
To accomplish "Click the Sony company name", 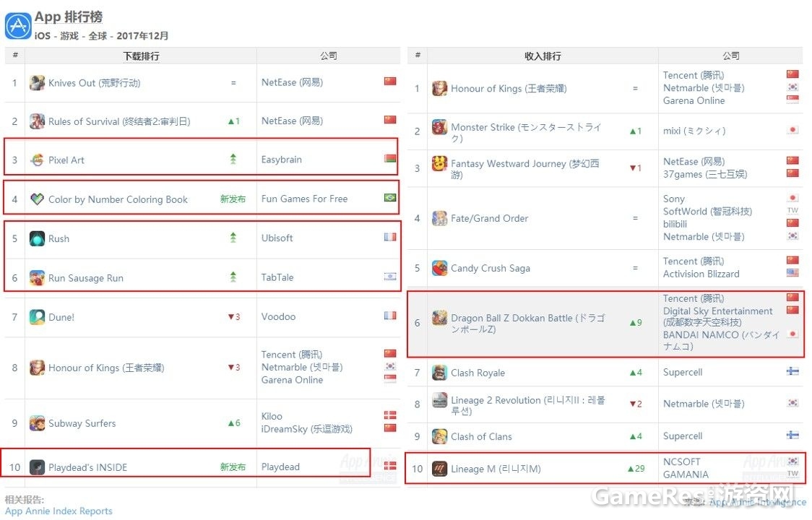I will (x=674, y=199).
